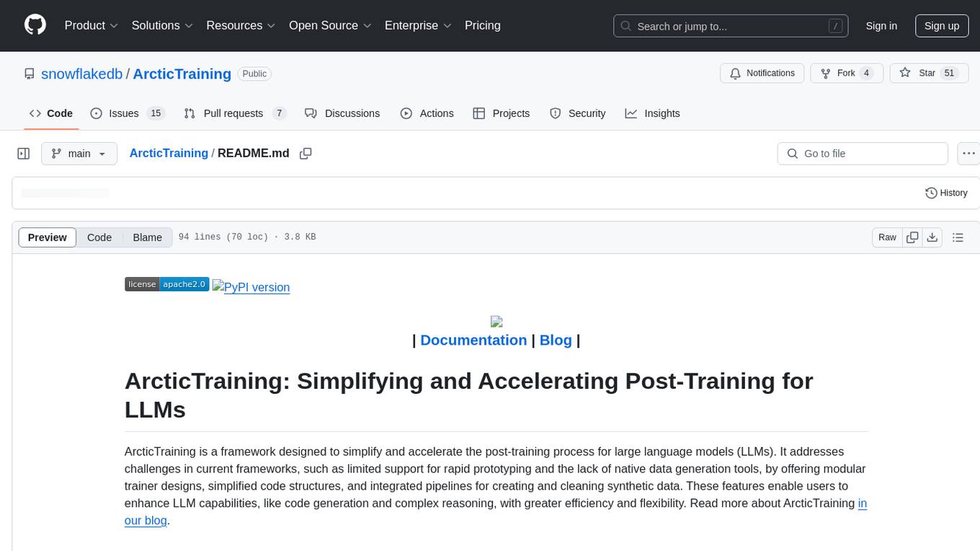Click the Sign up button

click(942, 26)
